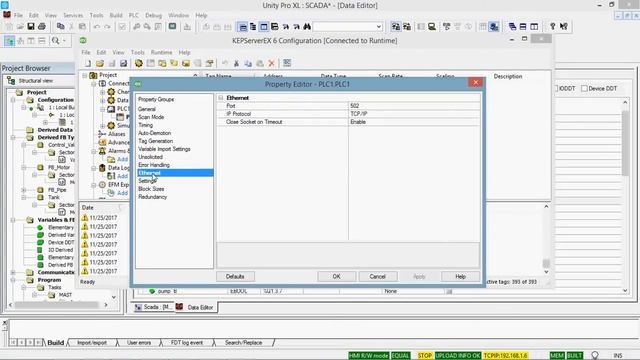Click the Quick Client icon in KEPServerEX toolbar
640x360 pixels.
point(287,63)
